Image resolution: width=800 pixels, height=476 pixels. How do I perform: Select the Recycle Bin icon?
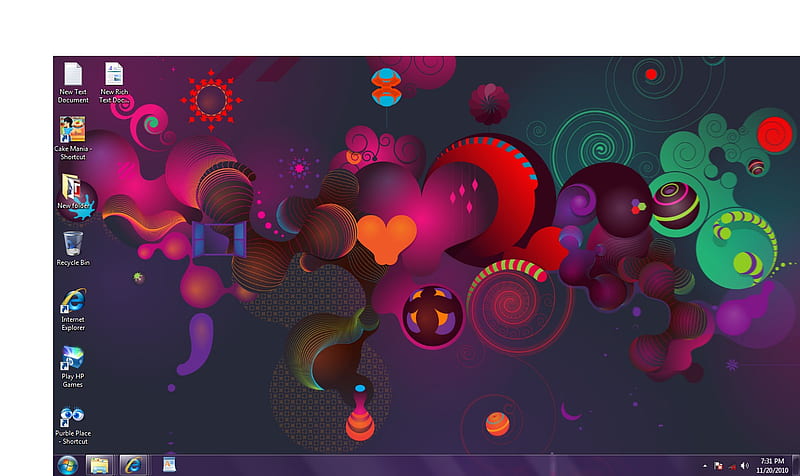(x=72, y=248)
